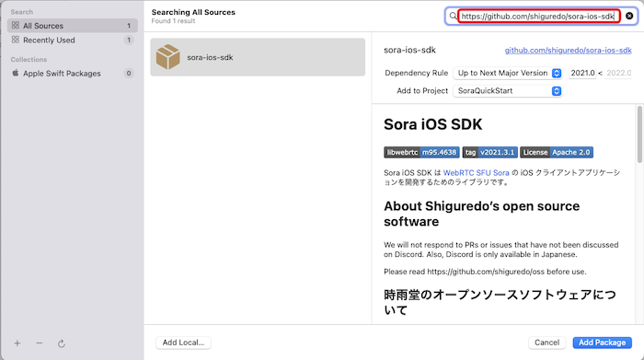Click the tag v2021.3.1 badge
Image resolution: width=644 pixels, height=360 pixels.
point(489,153)
